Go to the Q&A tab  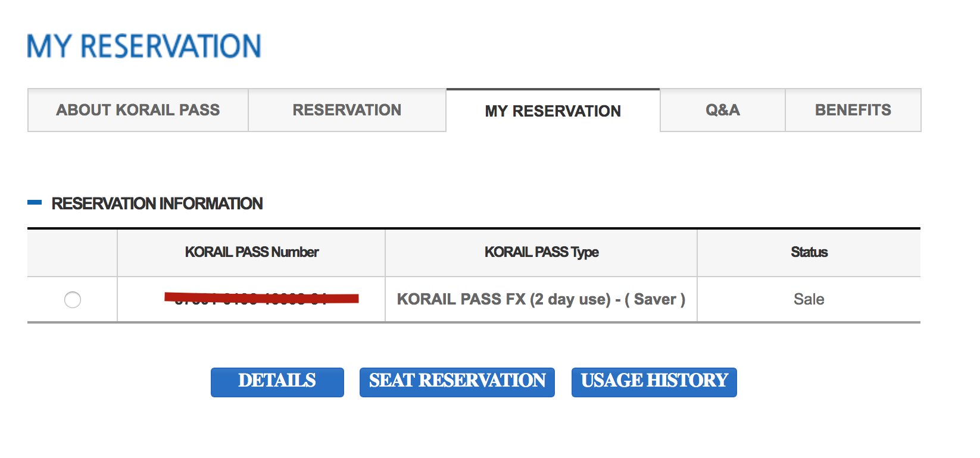coord(722,110)
